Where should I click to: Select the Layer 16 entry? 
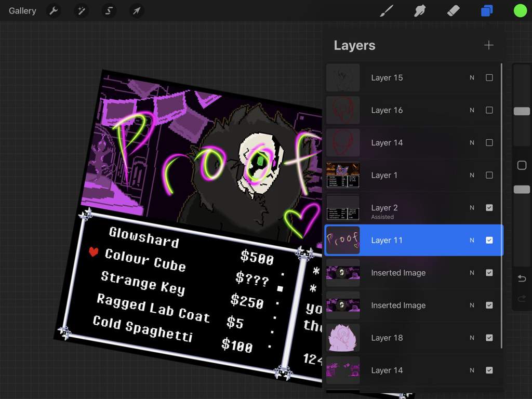pos(410,110)
